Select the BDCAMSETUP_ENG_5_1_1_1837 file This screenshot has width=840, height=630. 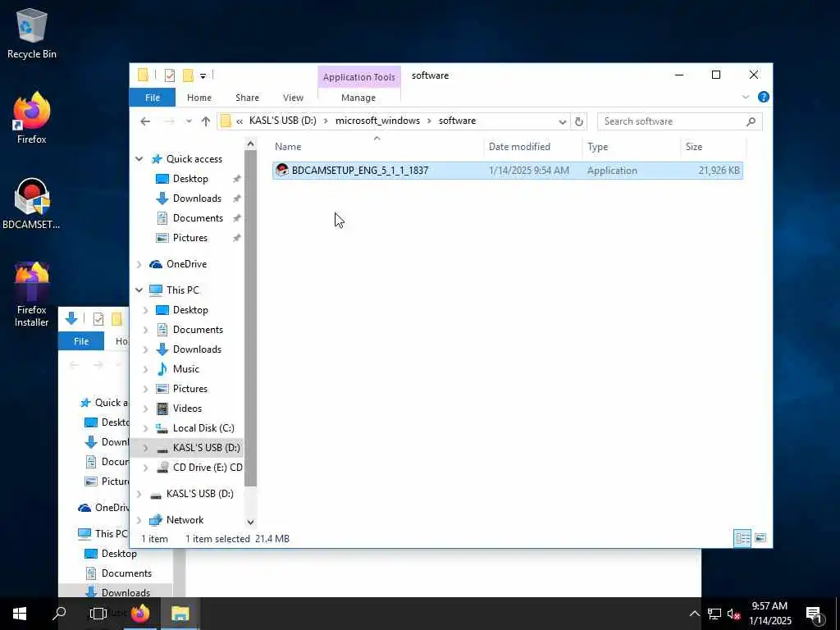coord(507,171)
